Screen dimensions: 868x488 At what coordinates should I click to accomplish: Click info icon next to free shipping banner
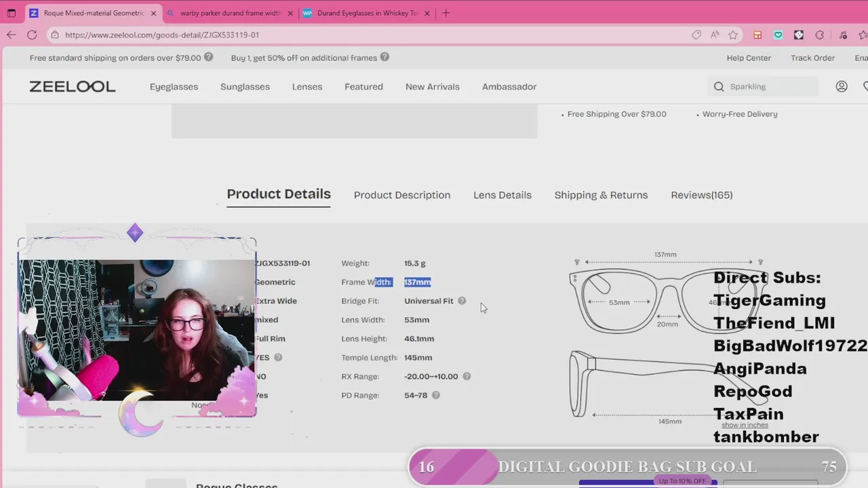click(x=209, y=58)
